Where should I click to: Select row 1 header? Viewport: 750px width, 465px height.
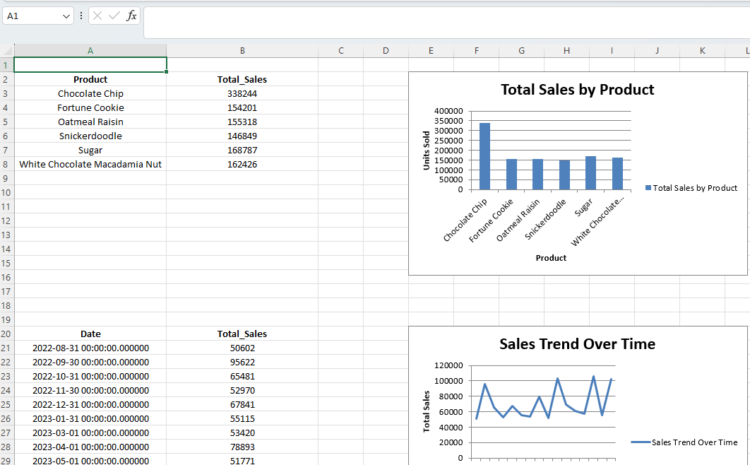pyautogui.click(x=7, y=65)
